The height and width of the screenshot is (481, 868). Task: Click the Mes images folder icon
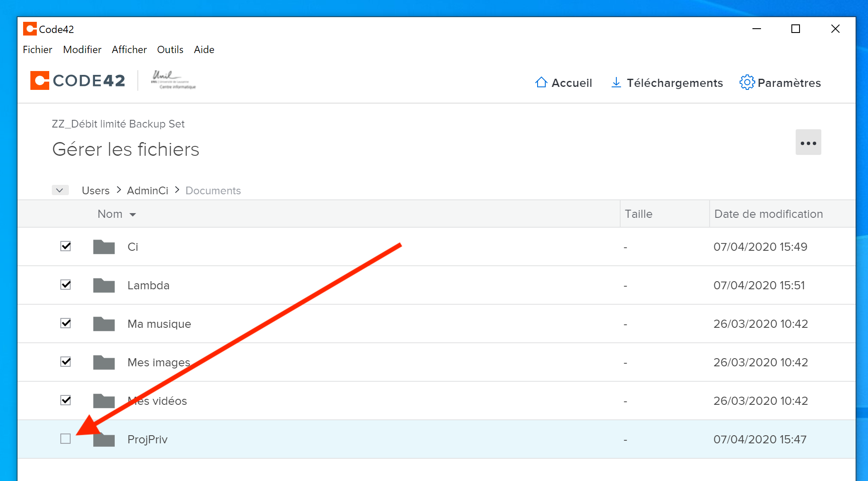[x=104, y=362]
